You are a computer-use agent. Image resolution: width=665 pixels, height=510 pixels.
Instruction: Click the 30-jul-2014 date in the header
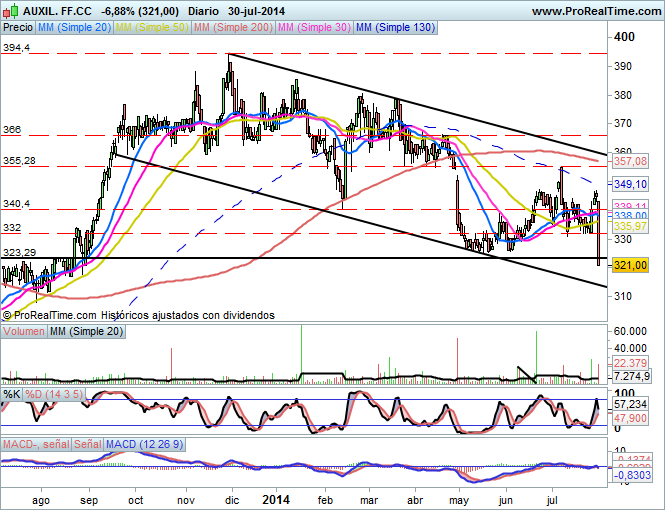(256, 11)
